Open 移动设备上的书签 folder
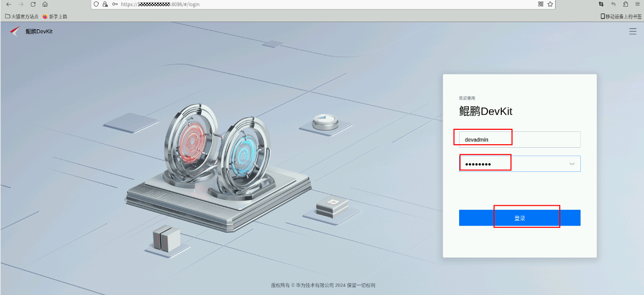The image size is (644, 295). tap(621, 16)
